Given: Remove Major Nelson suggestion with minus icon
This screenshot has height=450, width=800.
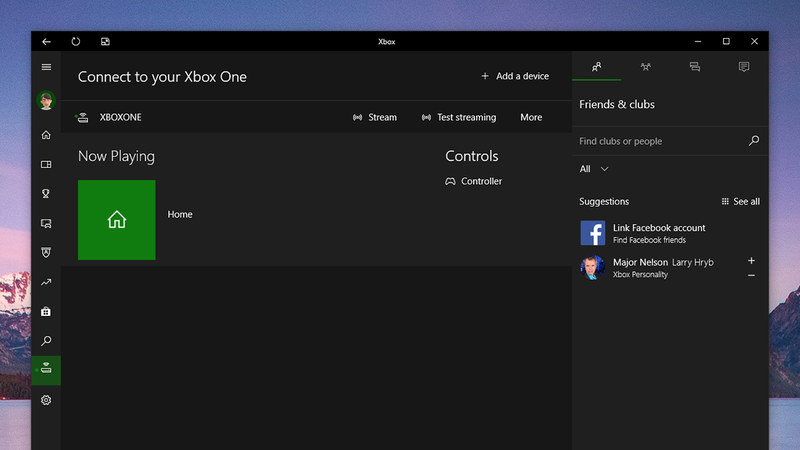Looking at the screenshot, I should point(752,276).
